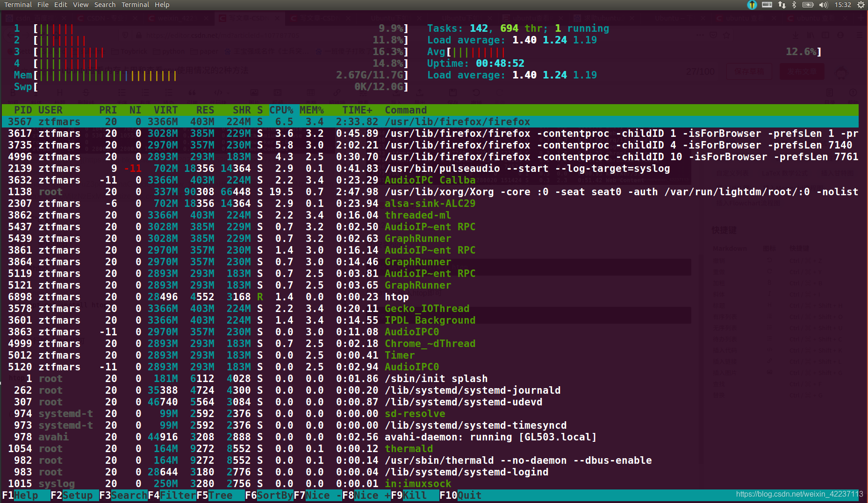Click F2 Setup in the htop footer
The image size is (868, 503).
(x=74, y=496)
